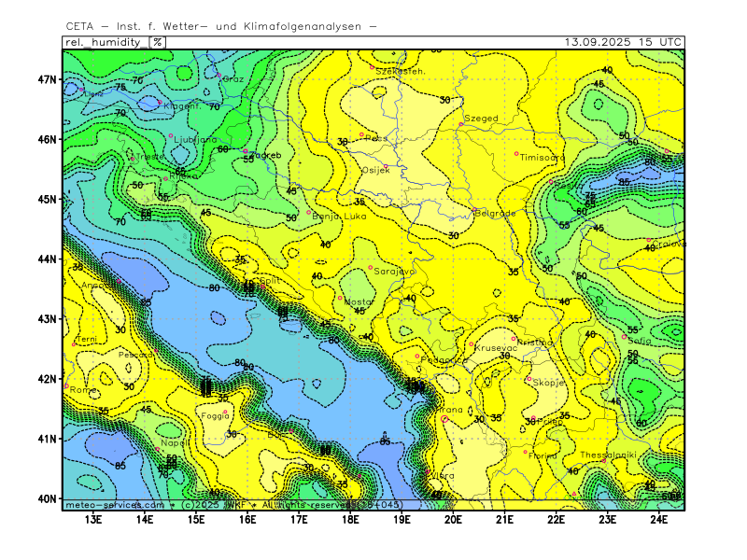747x560 pixels.
Task: Click the Foggia city label
Action: (x=216, y=416)
